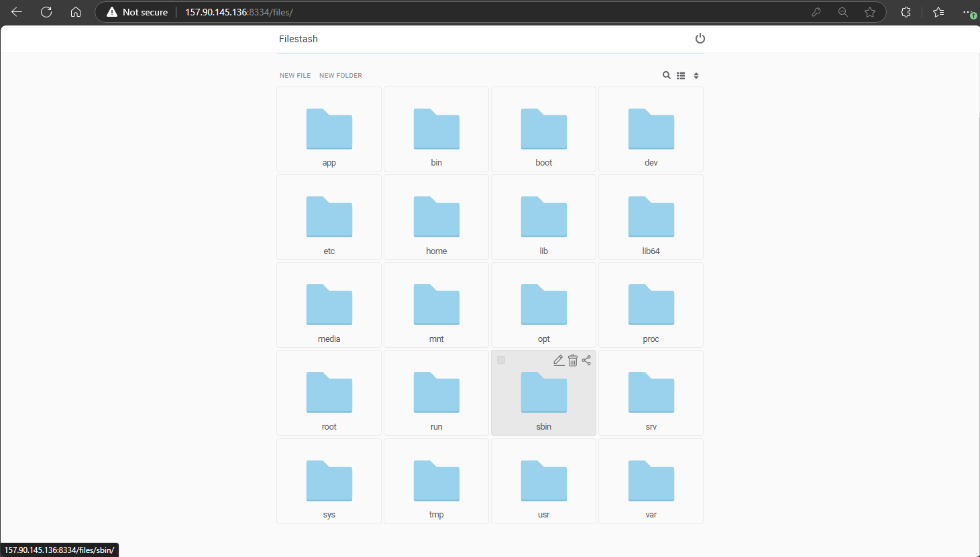
Task: Delete sbin using the trash icon
Action: tap(572, 360)
